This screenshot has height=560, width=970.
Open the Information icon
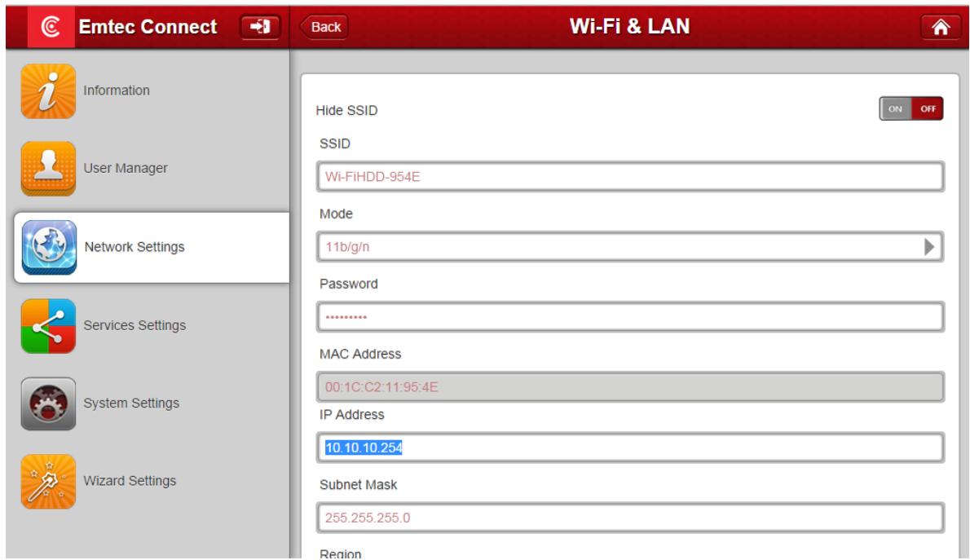48,91
